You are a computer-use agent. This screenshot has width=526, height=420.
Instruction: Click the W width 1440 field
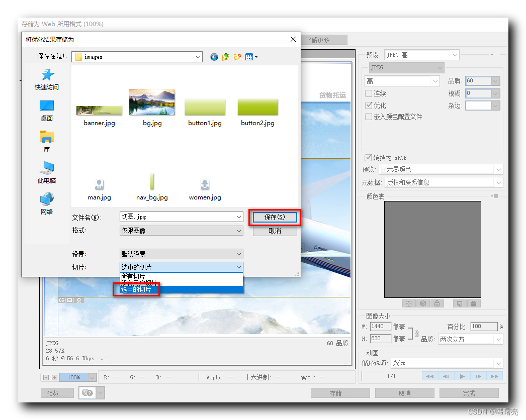[380, 326]
